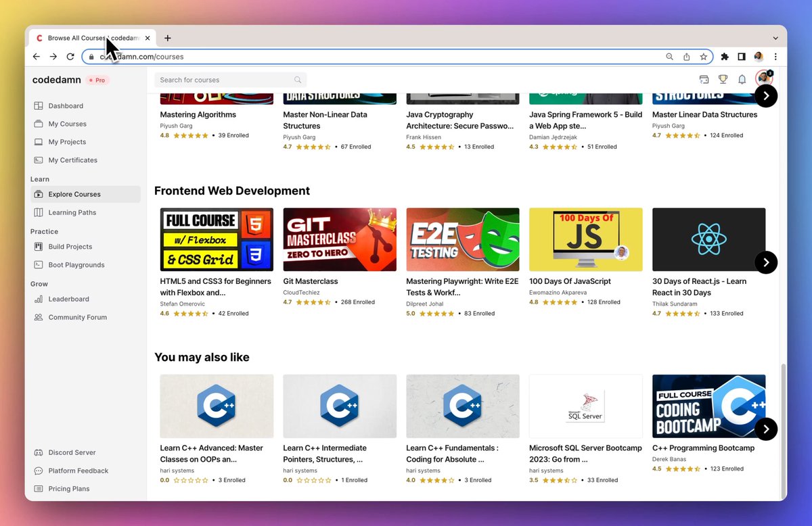Open the React.js course thumbnail
The image size is (812, 526).
pos(709,239)
